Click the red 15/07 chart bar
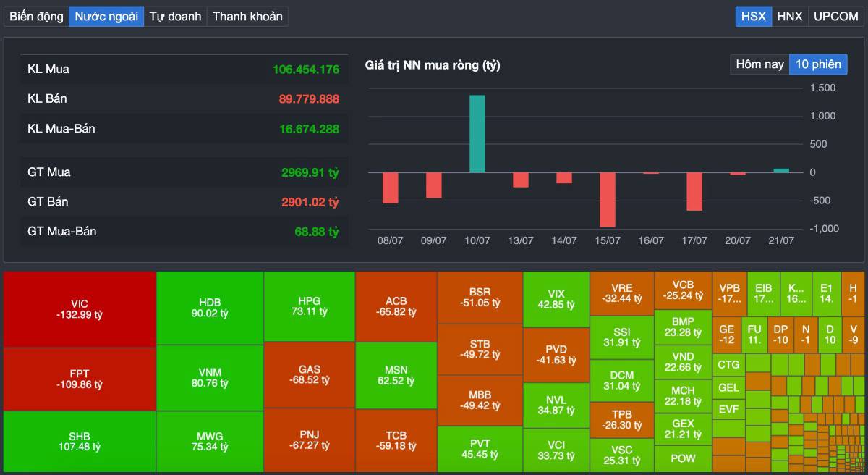 (x=608, y=200)
